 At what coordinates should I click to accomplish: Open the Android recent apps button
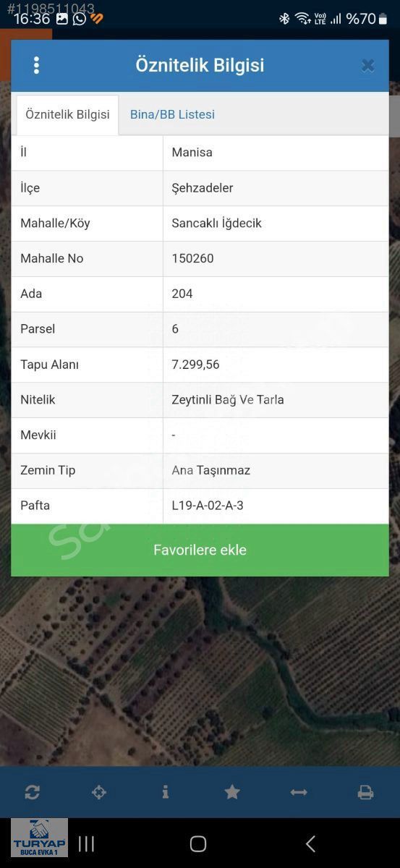click(x=86, y=843)
